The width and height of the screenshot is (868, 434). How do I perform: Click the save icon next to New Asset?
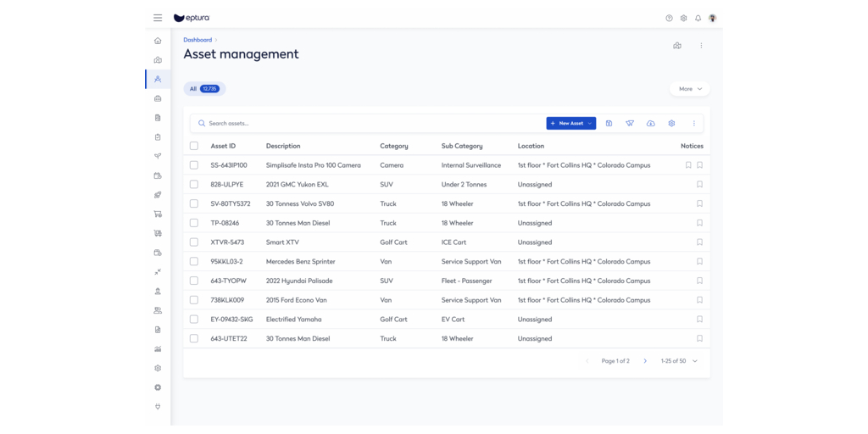pos(609,124)
